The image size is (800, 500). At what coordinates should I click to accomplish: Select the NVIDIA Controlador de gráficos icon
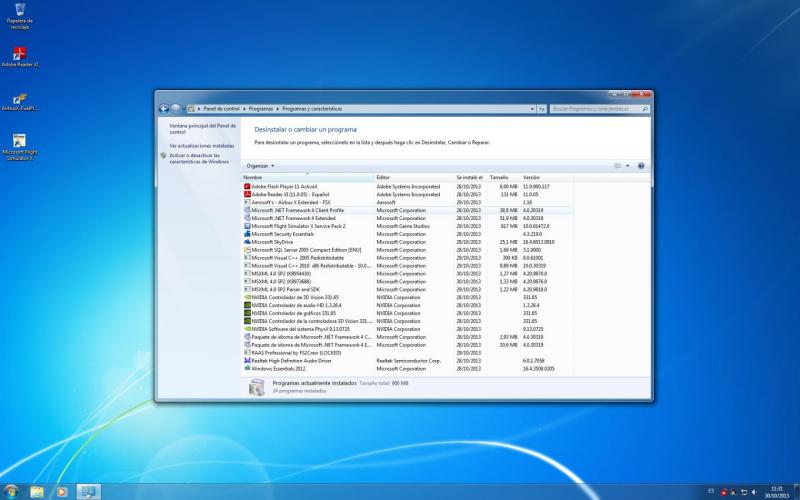coord(247,313)
